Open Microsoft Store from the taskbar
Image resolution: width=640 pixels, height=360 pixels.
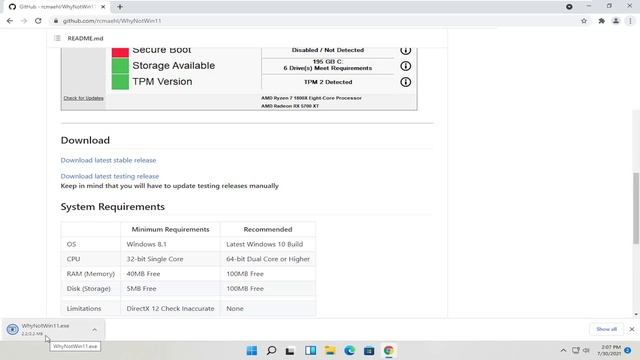point(369,351)
